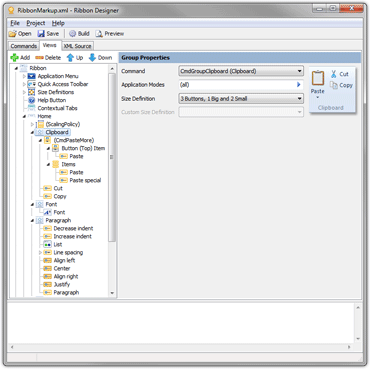Expand the Application Menu node
The height and width of the screenshot is (369, 370).
(x=24, y=76)
